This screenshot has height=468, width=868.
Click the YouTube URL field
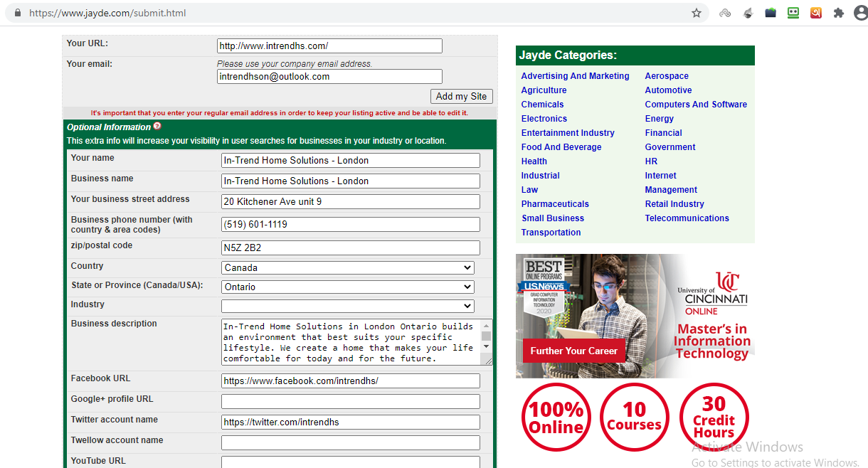[x=351, y=462]
